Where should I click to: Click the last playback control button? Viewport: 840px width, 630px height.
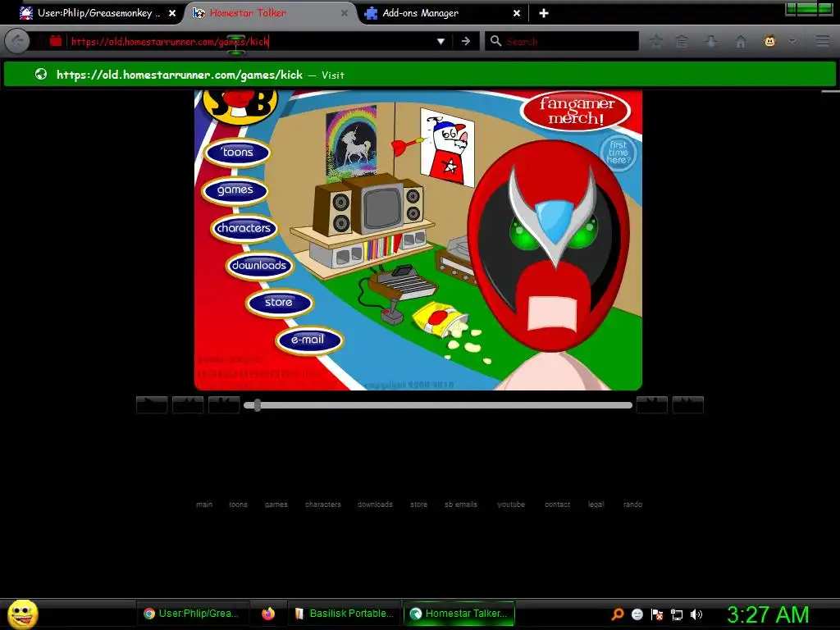[x=688, y=405]
